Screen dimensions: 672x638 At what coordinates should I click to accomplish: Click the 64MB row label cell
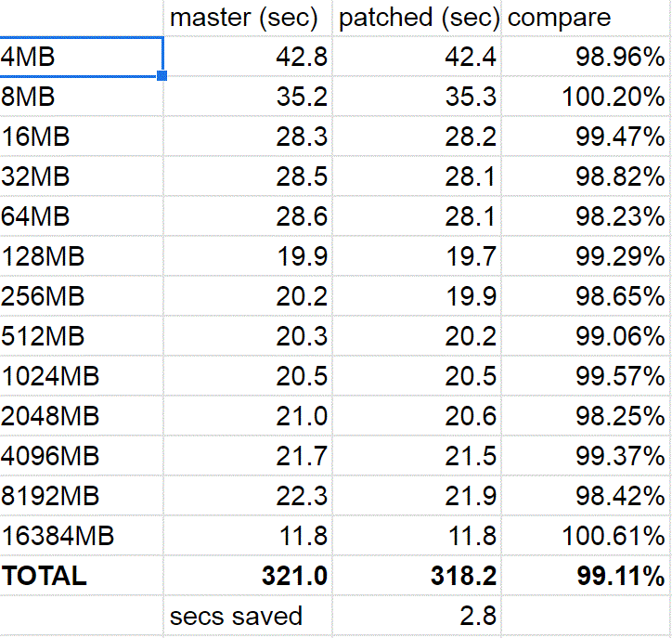(82, 216)
